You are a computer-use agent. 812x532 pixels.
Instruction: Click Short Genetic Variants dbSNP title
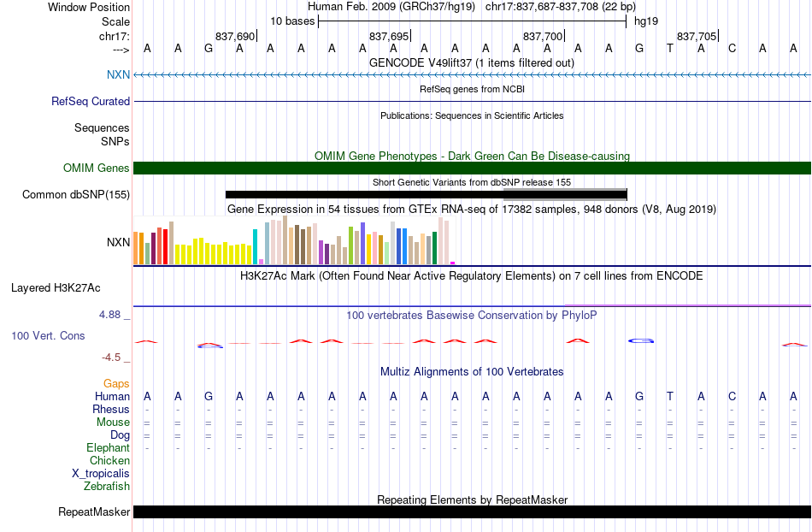472,182
